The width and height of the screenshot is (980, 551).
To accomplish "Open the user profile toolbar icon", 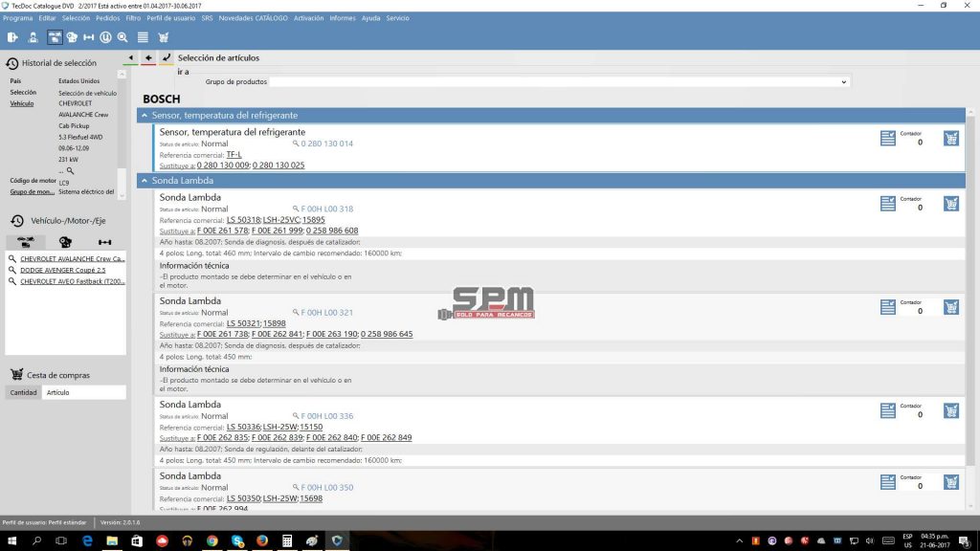I will (x=33, y=37).
